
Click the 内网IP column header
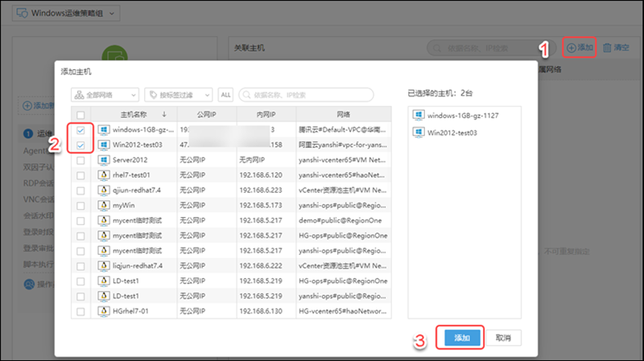click(266, 114)
